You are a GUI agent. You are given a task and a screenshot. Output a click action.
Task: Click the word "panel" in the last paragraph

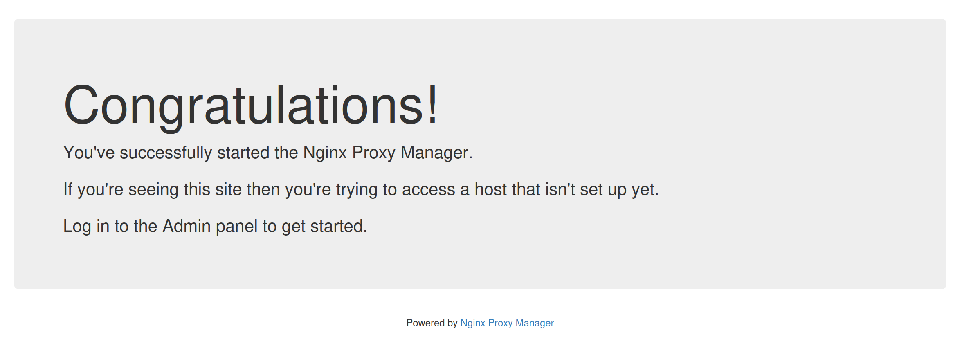pyautogui.click(x=236, y=226)
